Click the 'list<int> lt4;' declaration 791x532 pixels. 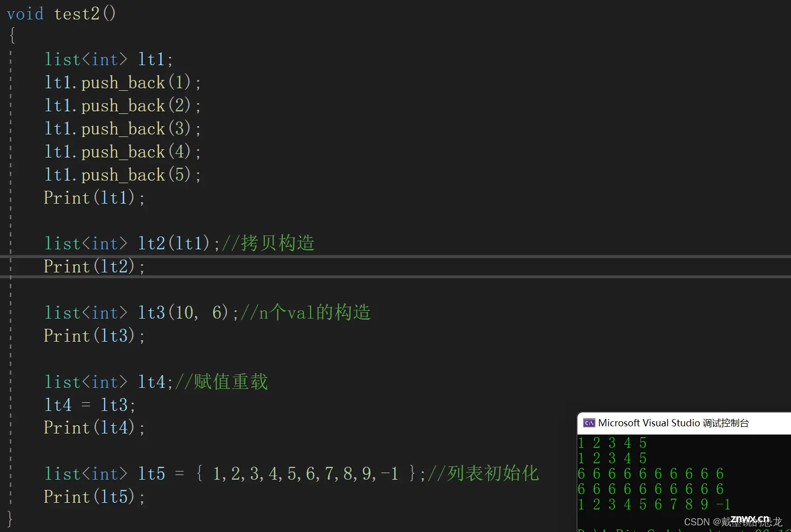[x=109, y=382]
